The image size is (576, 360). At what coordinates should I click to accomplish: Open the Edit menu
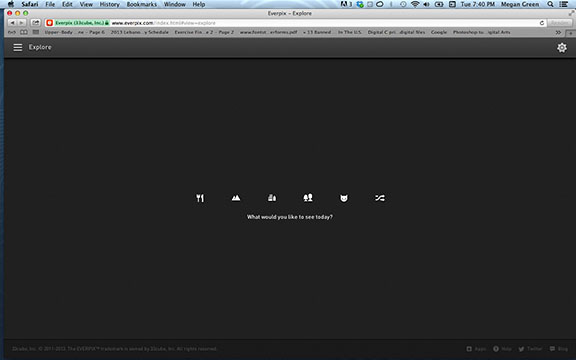pyautogui.click(x=67, y=4)
